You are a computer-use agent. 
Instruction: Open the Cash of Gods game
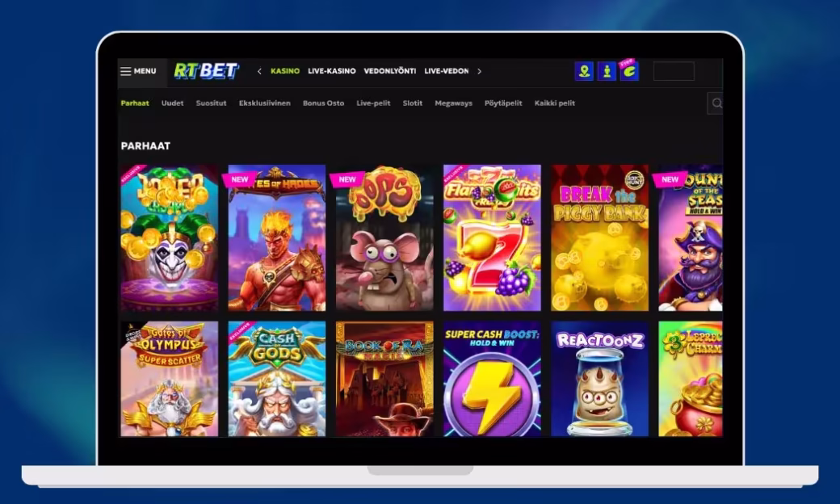[277, 379]
